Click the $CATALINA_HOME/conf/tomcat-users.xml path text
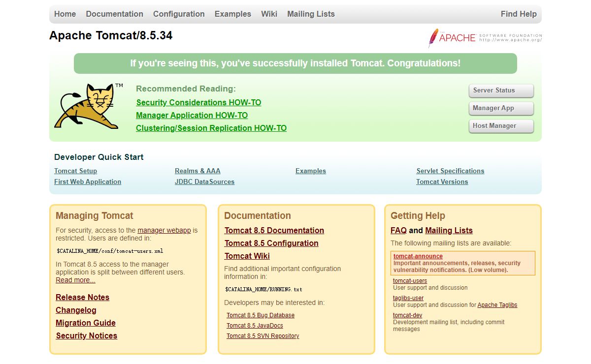Viewport: 591px width, 364px height. pos(110,251)
